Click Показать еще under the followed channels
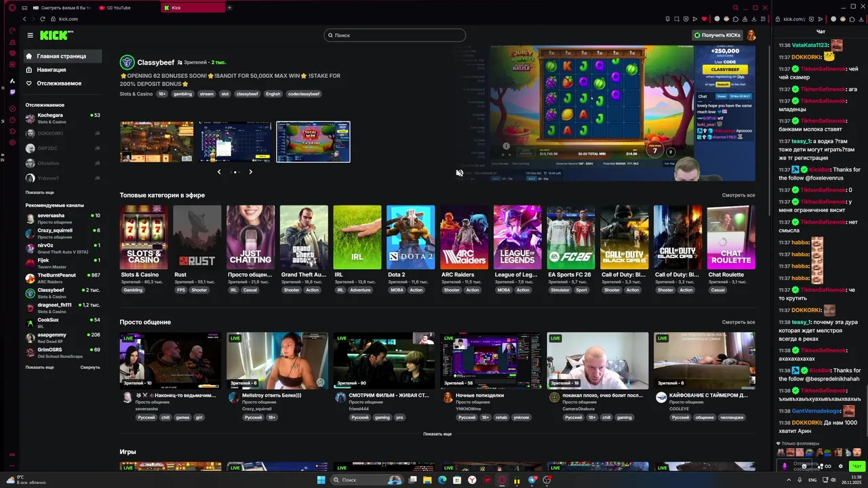 click(x=40, y=192)
